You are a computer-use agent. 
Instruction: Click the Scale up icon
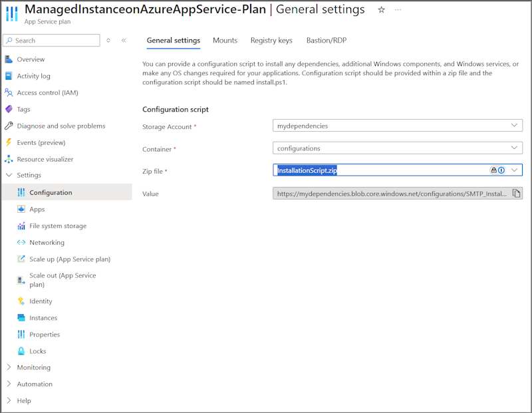pyautogui.click(x=21, y=259)
